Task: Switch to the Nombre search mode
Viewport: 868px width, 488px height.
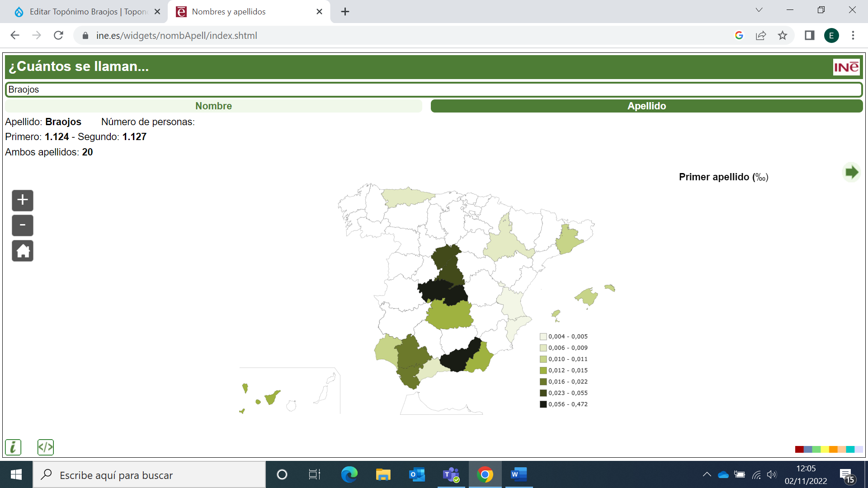Action: tap(213, 106)
